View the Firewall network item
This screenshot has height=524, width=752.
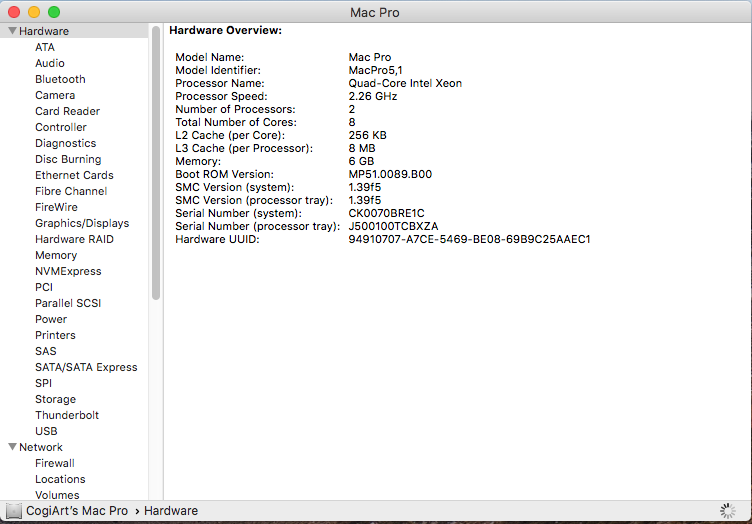pos(55,463)
